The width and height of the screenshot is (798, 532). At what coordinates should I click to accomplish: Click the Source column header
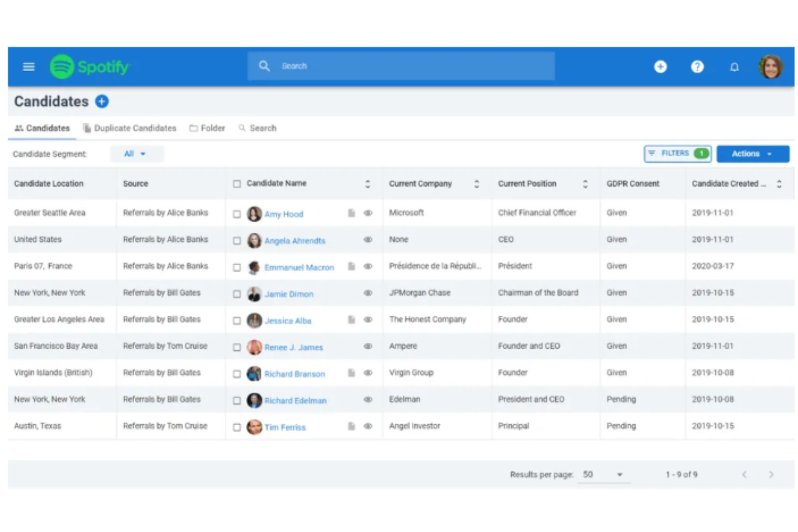135,184
